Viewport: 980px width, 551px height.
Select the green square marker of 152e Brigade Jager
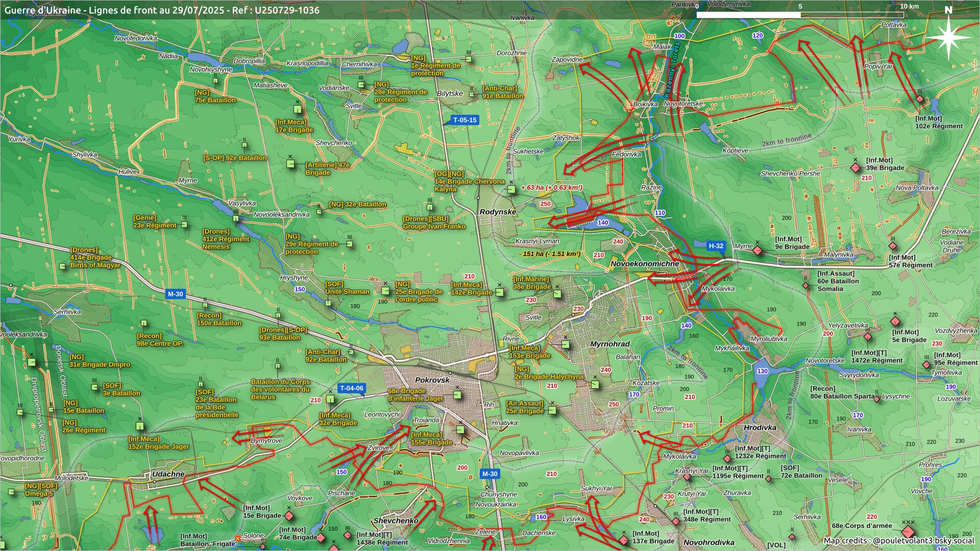pos(140,426)
